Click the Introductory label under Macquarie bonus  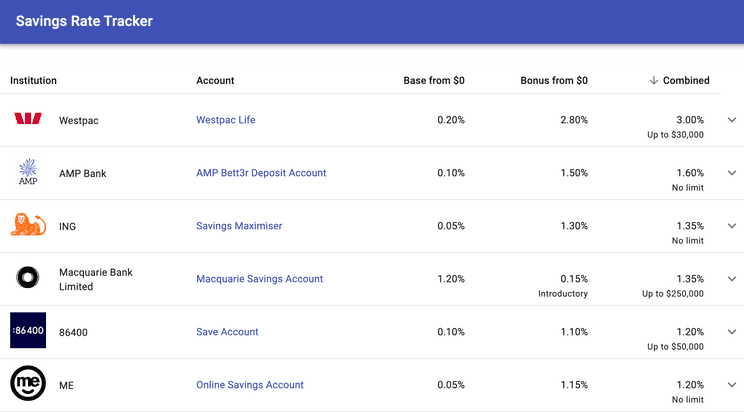(x=563, y=294)
